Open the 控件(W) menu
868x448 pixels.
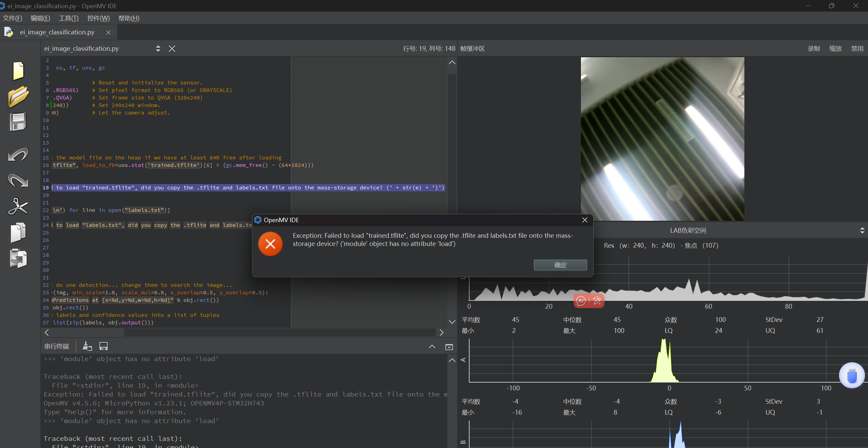[x=98, y=18]
